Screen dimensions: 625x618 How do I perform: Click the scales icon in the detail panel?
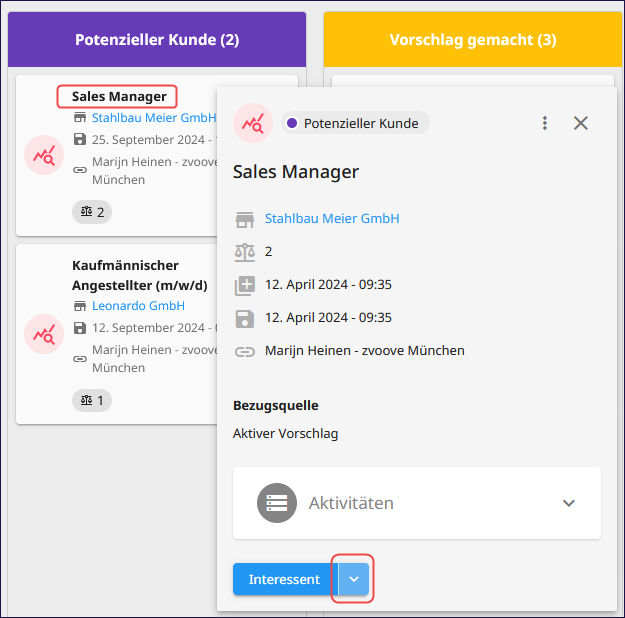click(244, 252)
